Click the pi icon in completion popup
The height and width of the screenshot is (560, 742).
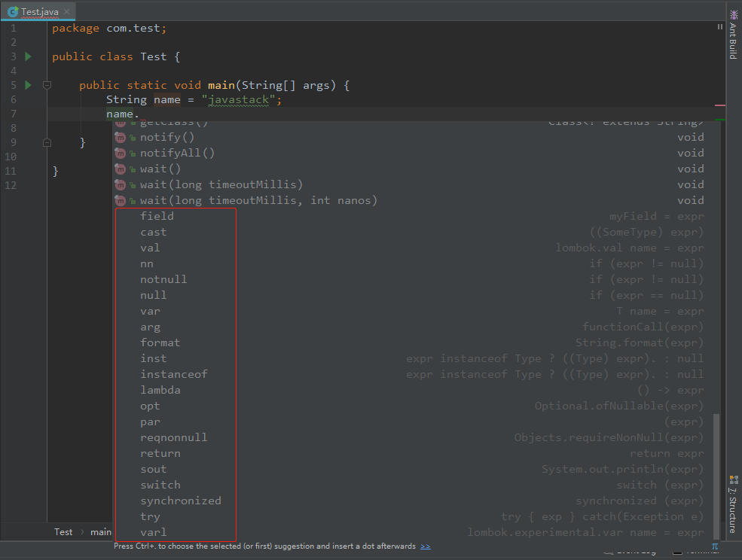pos(715,546)
